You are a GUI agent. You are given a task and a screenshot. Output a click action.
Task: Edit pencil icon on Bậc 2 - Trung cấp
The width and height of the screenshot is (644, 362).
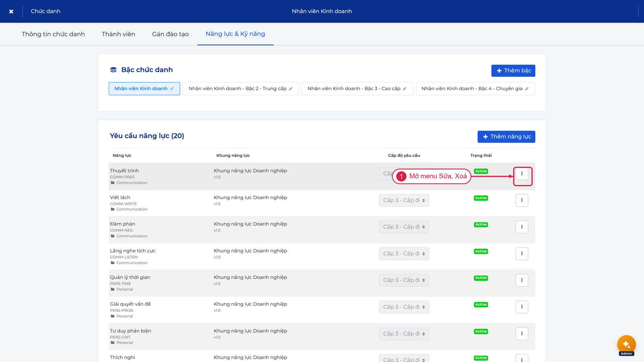[x=291, y=89]
